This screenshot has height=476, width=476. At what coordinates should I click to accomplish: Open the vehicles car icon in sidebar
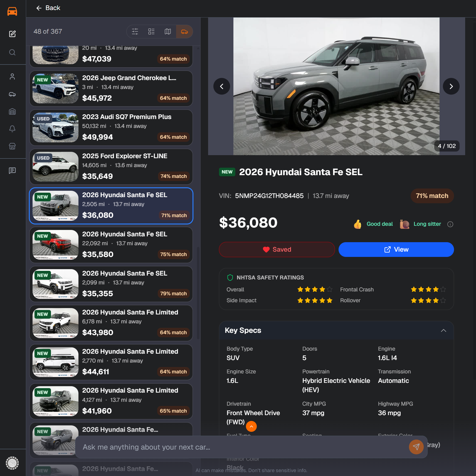12,94
